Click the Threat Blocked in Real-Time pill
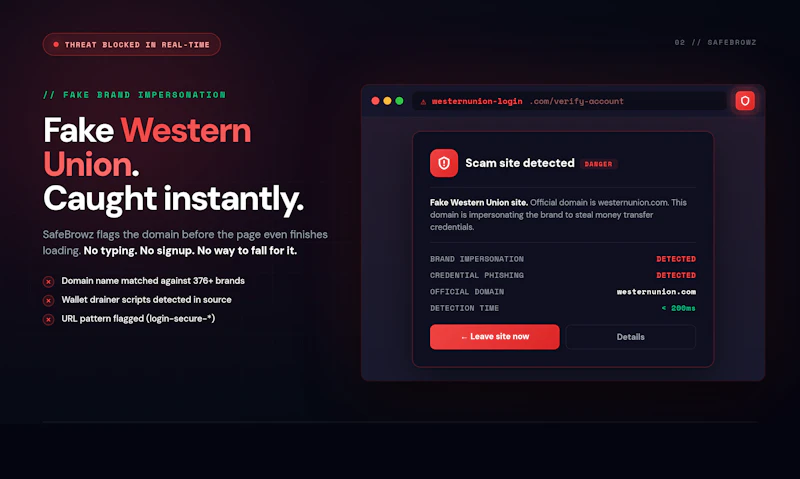The height and width of the screenshot is (479, 800). [x=132, y=44]
